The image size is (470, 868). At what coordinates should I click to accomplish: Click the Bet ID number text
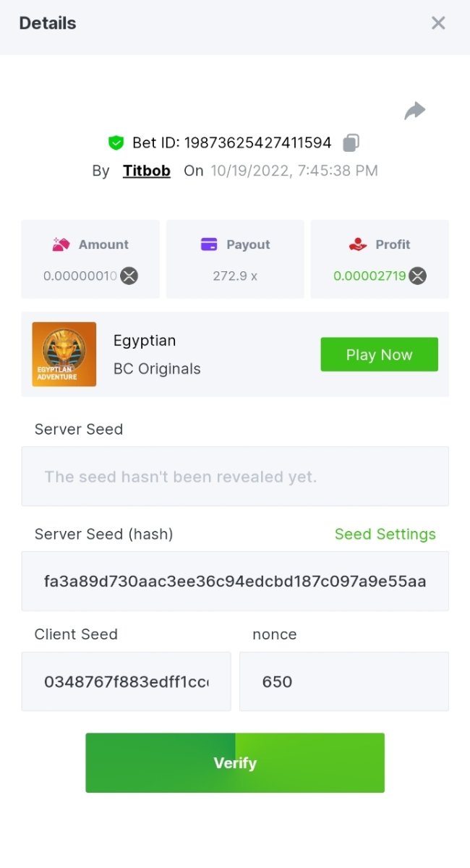click(257, 142)
